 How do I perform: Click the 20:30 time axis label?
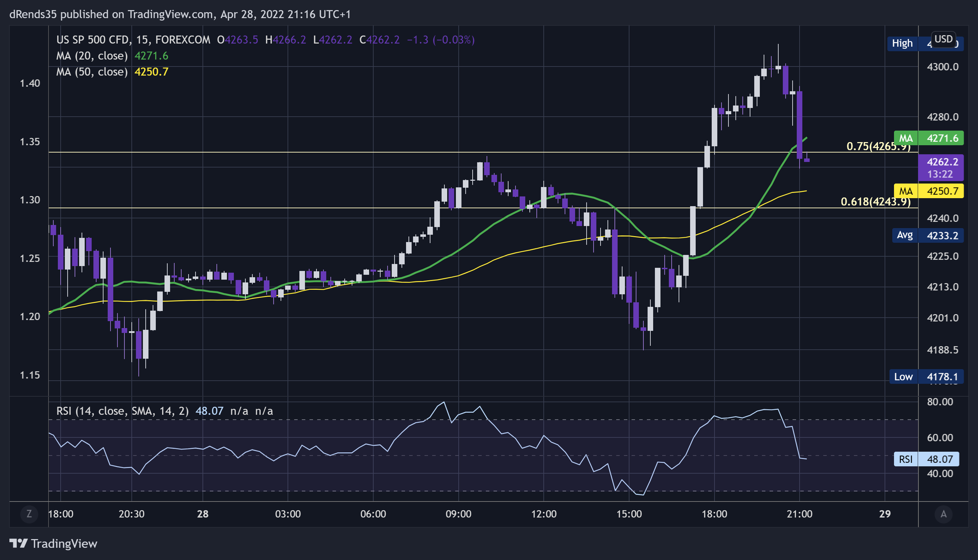132,514
